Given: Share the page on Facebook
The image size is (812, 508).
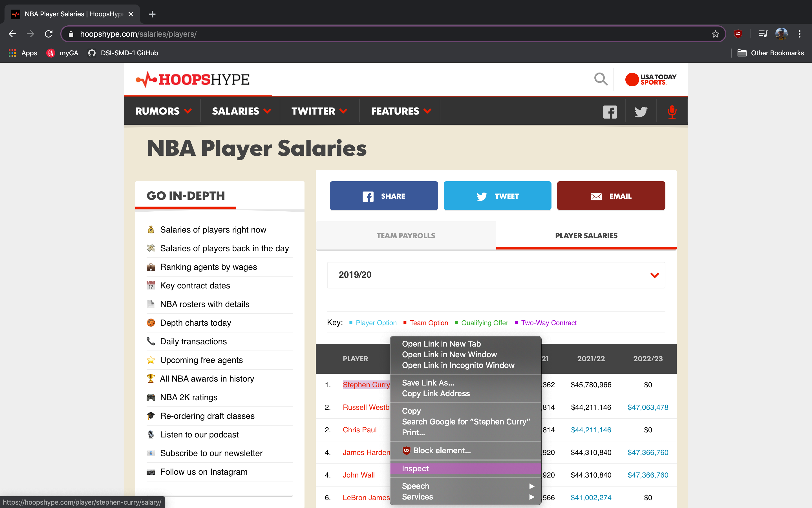Looking at the screenshot, I should [x=384, y=196].
